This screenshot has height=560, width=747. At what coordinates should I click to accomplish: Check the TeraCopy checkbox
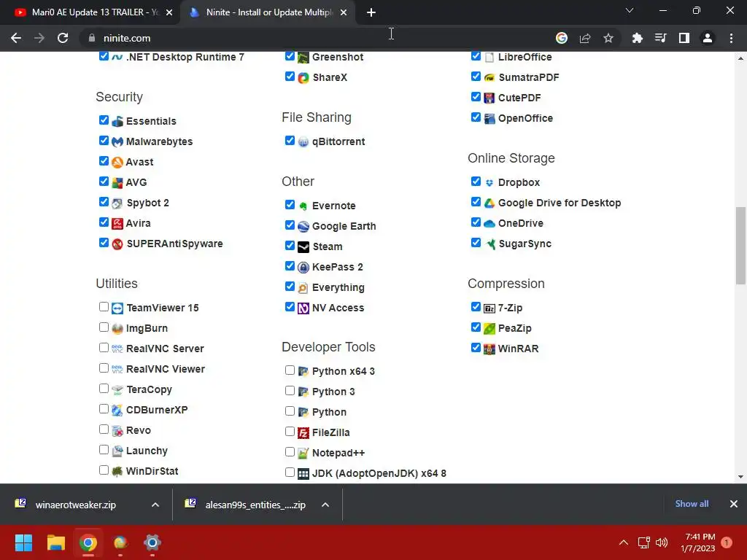click(104, 389)
